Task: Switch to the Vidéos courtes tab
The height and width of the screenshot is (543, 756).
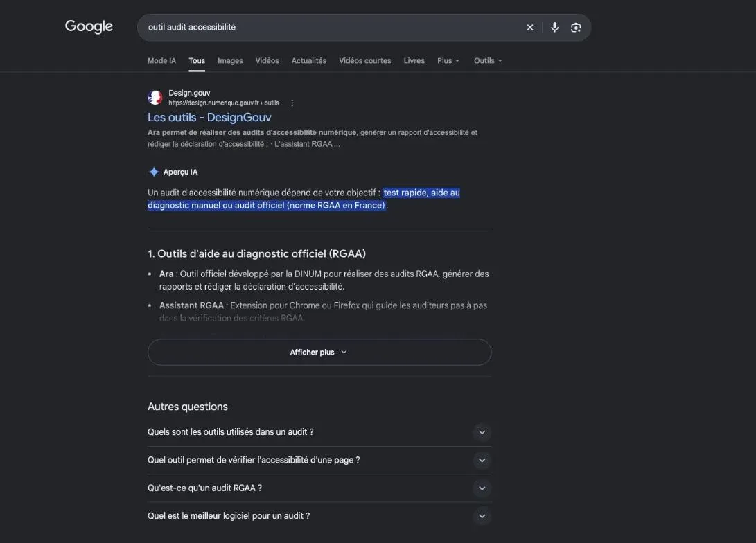Action: [x=365, y=61]
